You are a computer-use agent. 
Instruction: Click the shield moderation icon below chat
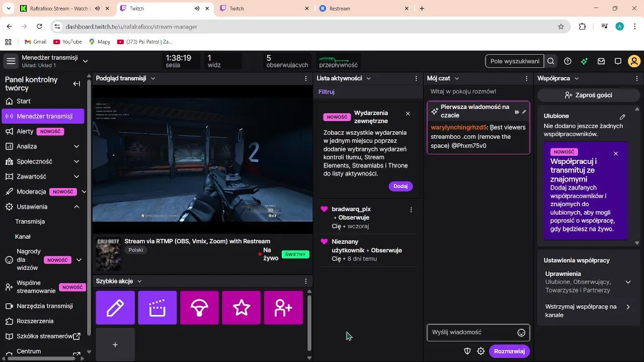tap(467, 351)
